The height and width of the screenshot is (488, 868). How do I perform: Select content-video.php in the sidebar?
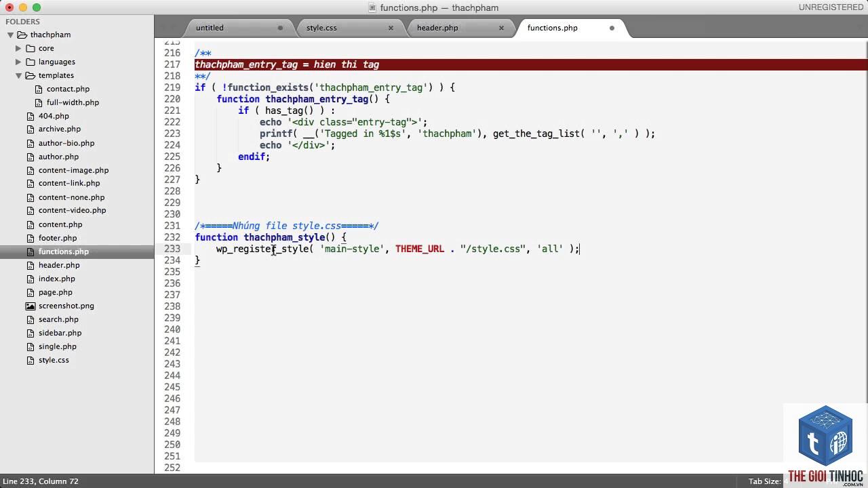[x=72, y=210]
